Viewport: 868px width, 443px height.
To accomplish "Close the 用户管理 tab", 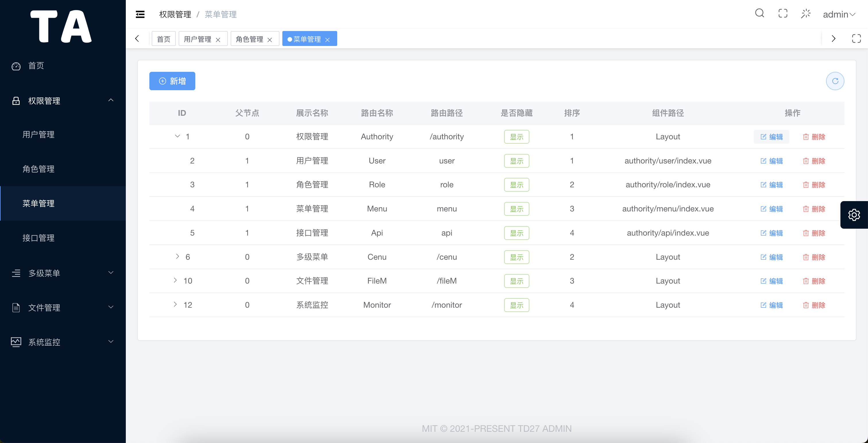I will click(x=218, y=40).
